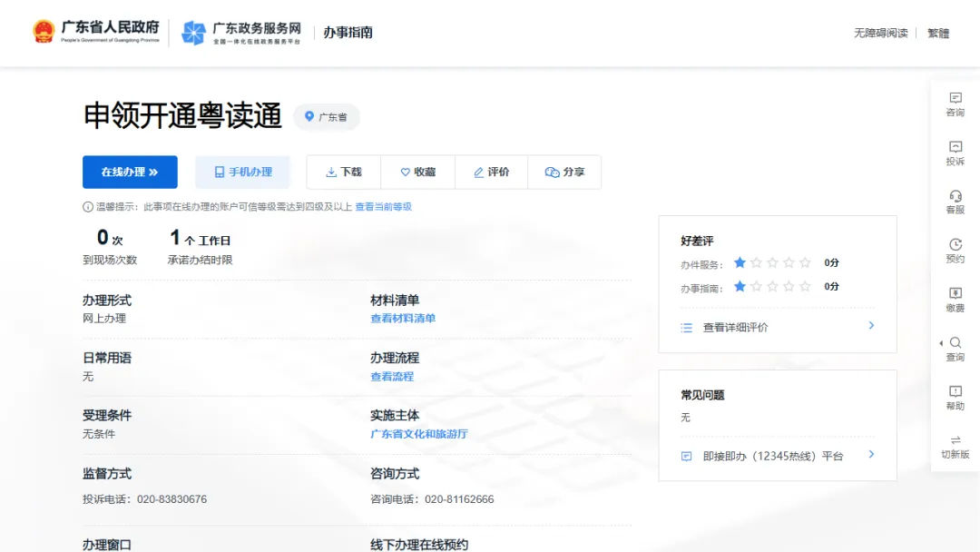
Task: Click 无障碍阅读 in header
Action: tap(880, 33)
